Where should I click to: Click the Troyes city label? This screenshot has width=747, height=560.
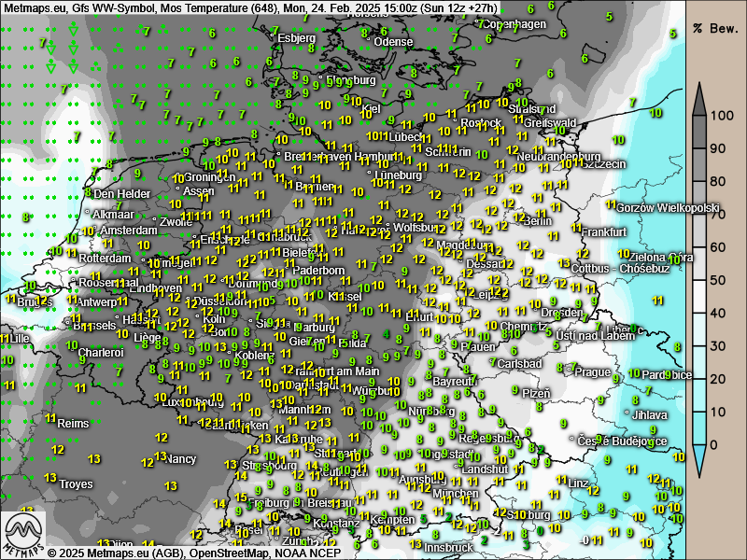coord(76,484)
